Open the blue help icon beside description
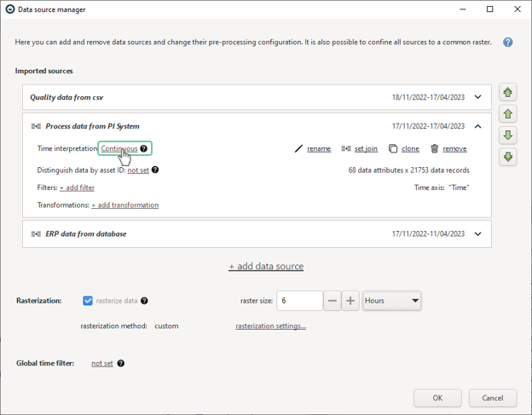This screenshot has width=532, height=415. pyautogui.click(x=507, y=43)
